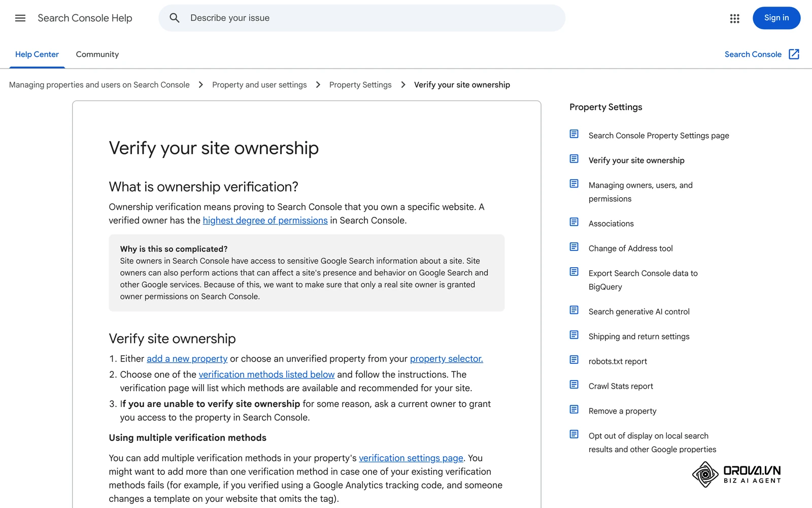The height and width of the screenshot is (508, 812).
Task: Open the property selector link
Action: pos(447,359)
